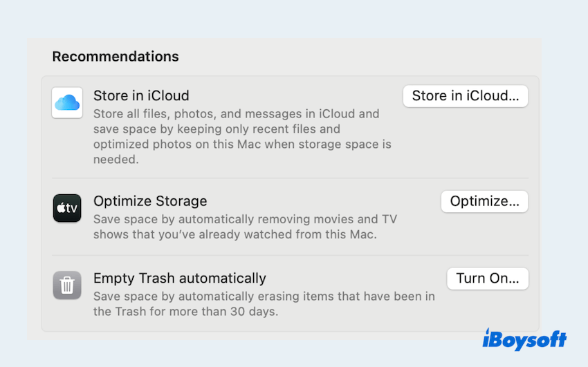Click the "Empty Trash automatically" row title
The width and height of the screenshot is (588, 367).
click(x=180, y=279)
